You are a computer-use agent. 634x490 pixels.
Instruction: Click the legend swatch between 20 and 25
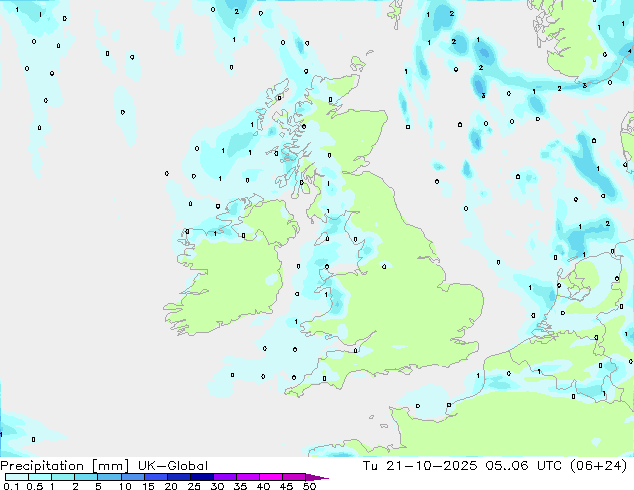point(179,477)
